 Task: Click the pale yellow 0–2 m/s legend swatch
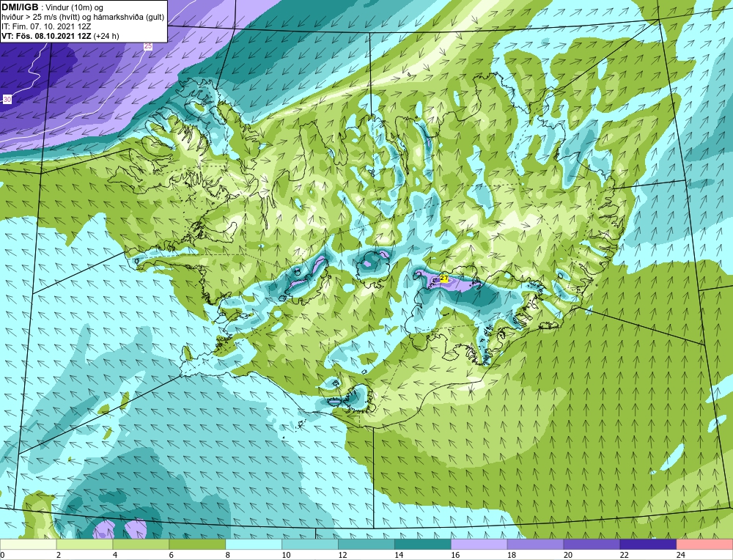pos(29,545)
